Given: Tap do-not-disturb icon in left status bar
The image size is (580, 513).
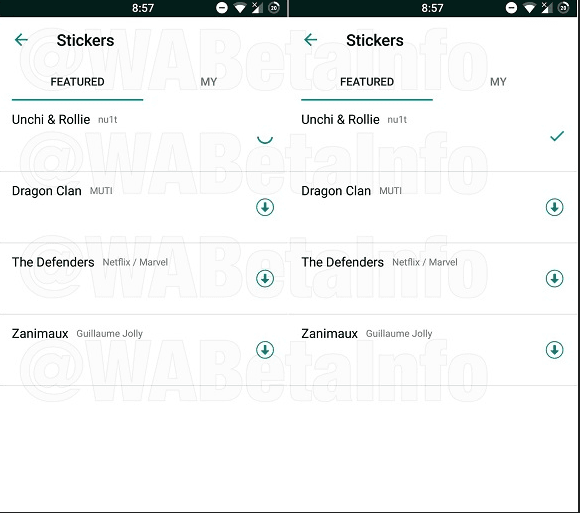Looking at the screenshot, I should (x=222, y=8).
